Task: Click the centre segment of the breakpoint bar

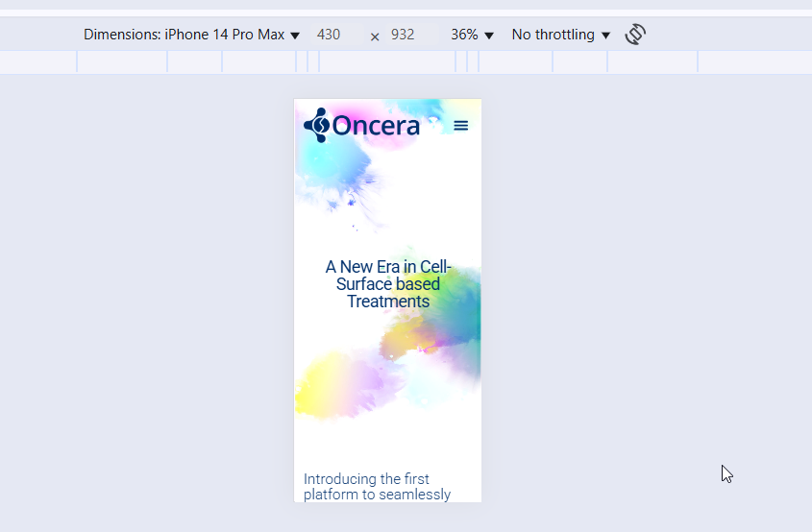Action: point(387,62)
